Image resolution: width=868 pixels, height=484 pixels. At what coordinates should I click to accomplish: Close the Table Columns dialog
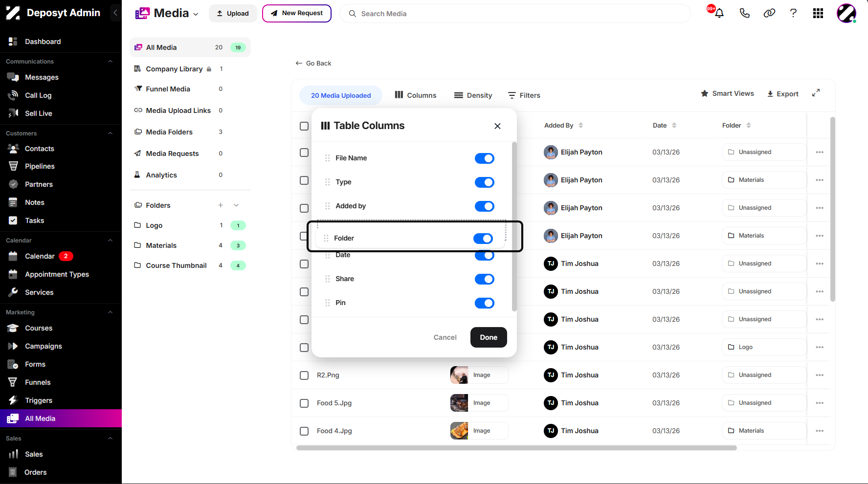coord(497,126)
